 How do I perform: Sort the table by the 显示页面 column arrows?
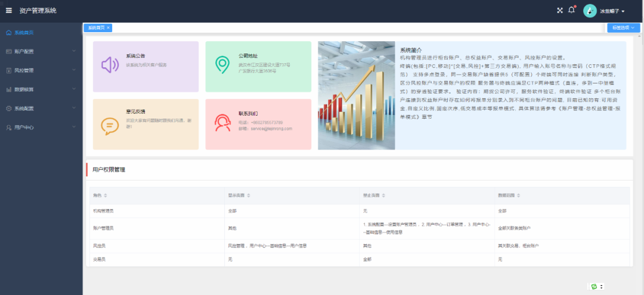pyautogui.click(x=249, y=195)
